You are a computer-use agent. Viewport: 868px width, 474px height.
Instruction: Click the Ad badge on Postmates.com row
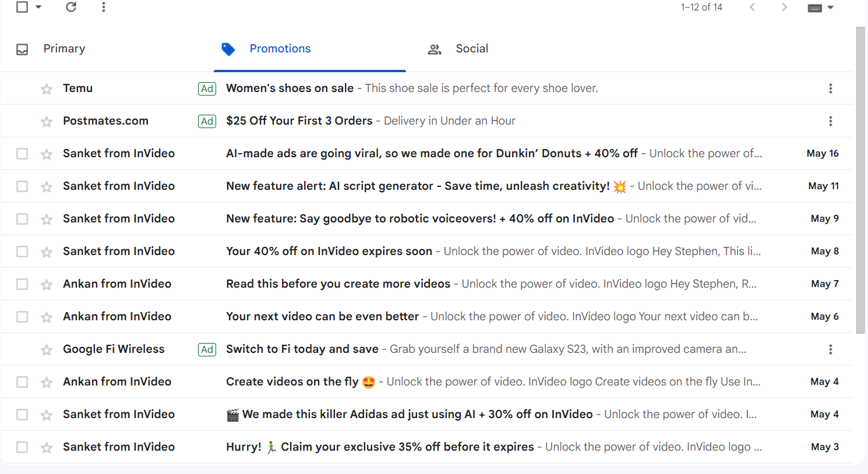pos(207,121)
